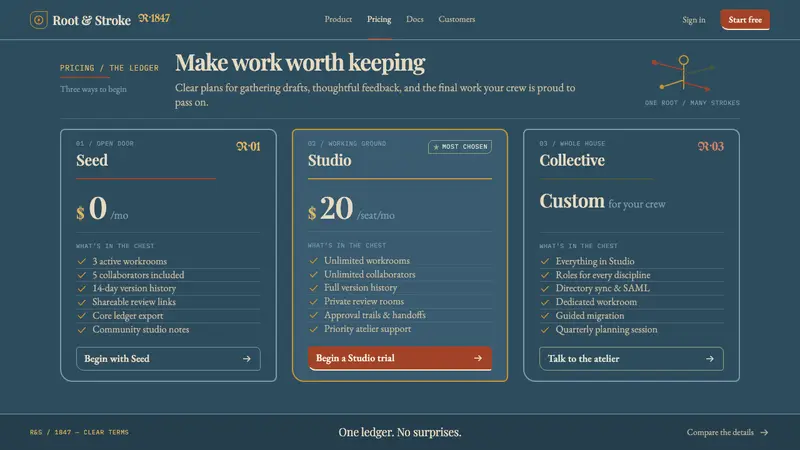Click the checkmark beside Everything in Studio
Screen dimensions: 800x450
(545, 261)
